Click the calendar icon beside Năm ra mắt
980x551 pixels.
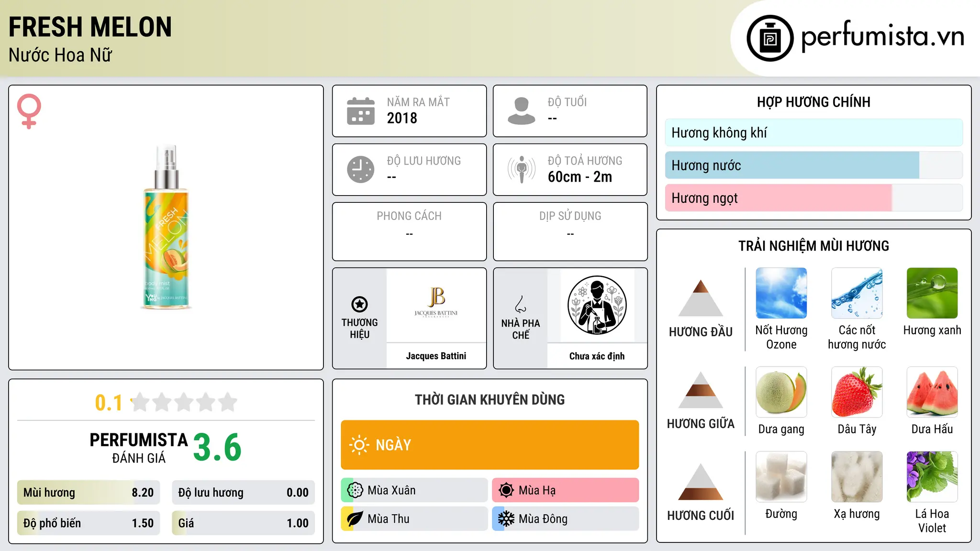point(360,111)
